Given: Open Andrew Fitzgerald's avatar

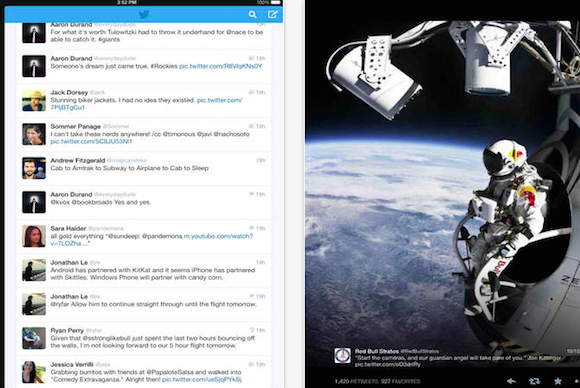Looking at the screenshot, I should click(x=34, y=168).
